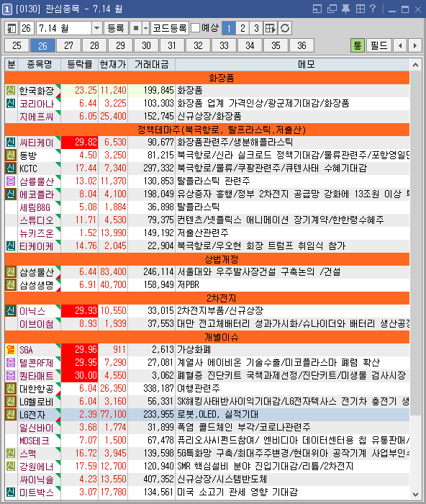Viewport: 426px width, 504px height.
Task: Open the dropdown arrow next to the stop icon
Action: coord(146,28)
